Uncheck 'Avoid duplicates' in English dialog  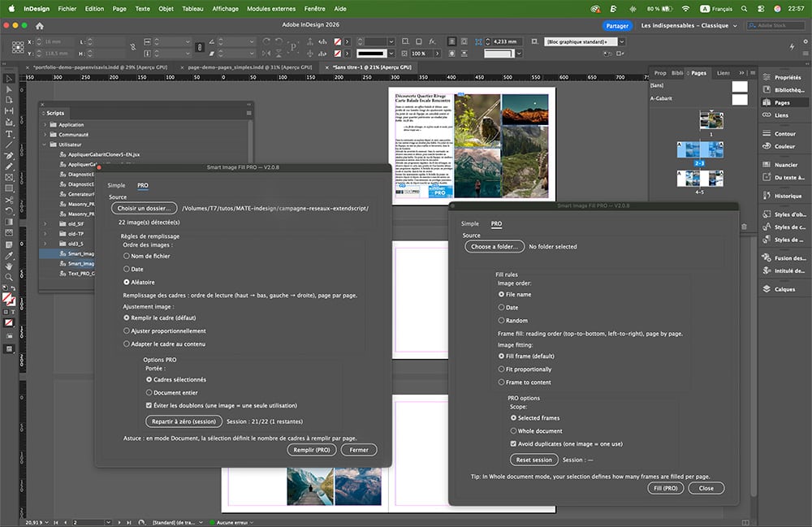pos(513,444)
